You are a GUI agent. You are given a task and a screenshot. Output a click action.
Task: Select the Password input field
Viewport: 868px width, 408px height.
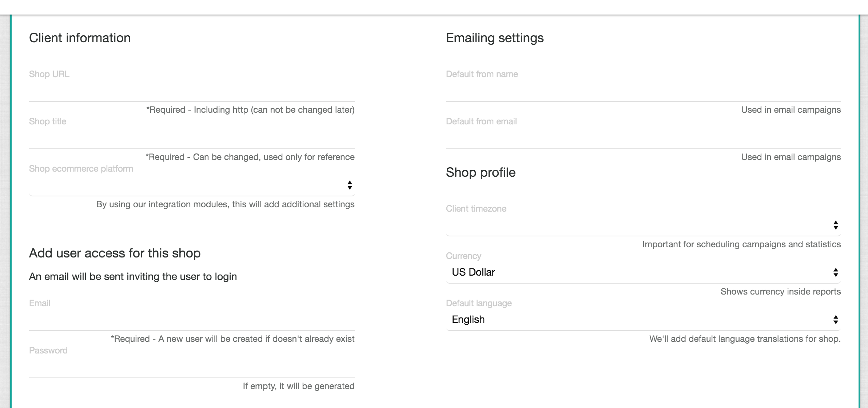pos(192,367)
